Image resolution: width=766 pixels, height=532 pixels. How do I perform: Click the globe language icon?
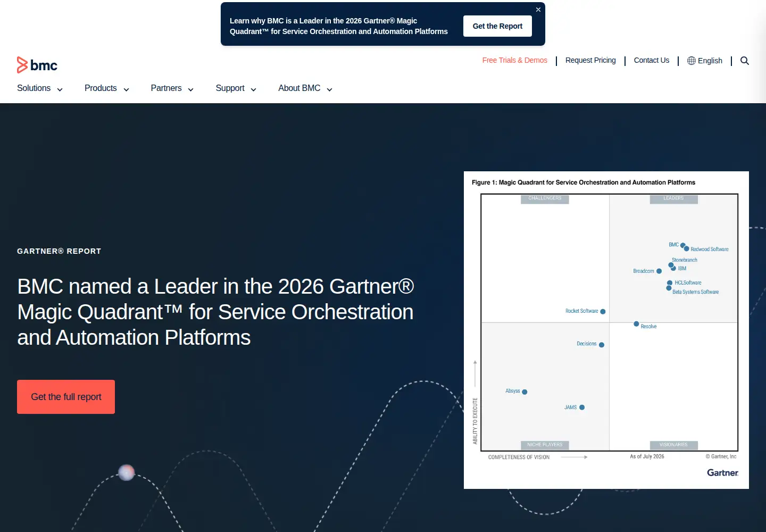pos(692,61)
